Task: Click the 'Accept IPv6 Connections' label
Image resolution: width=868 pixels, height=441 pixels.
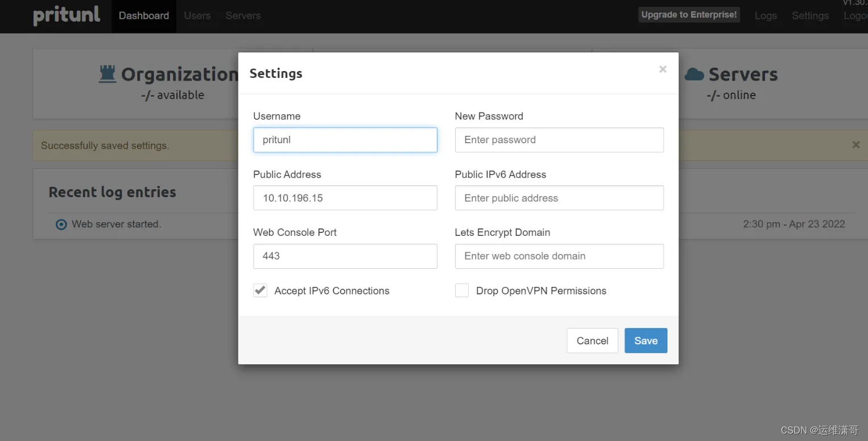Action: pos(332,290)
